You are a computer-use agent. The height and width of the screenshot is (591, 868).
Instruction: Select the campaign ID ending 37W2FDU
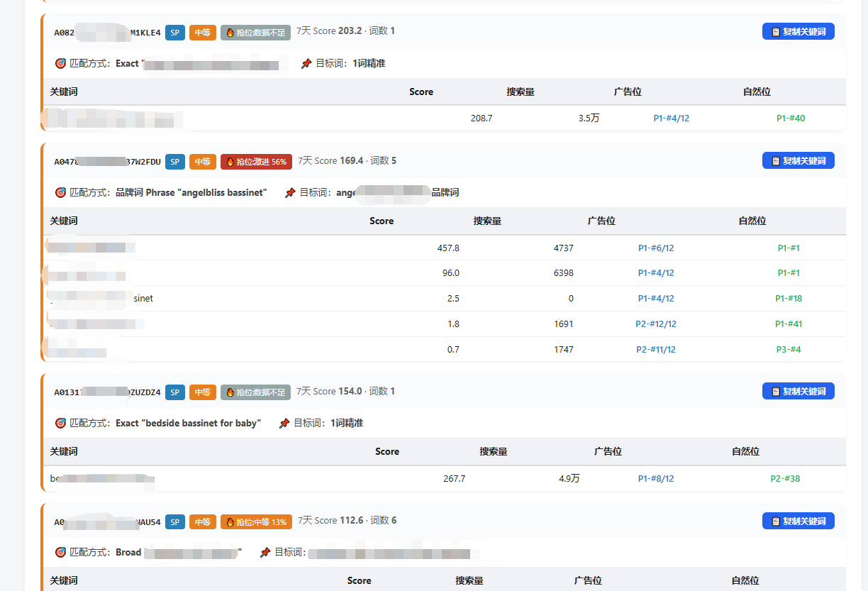[x=107, y=162]
